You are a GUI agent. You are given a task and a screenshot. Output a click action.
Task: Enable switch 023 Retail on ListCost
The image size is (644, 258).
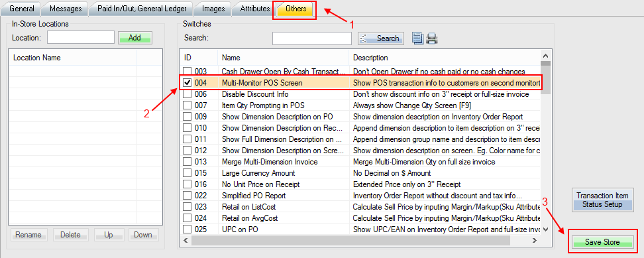pyautogui.click(x=188, y=207)
